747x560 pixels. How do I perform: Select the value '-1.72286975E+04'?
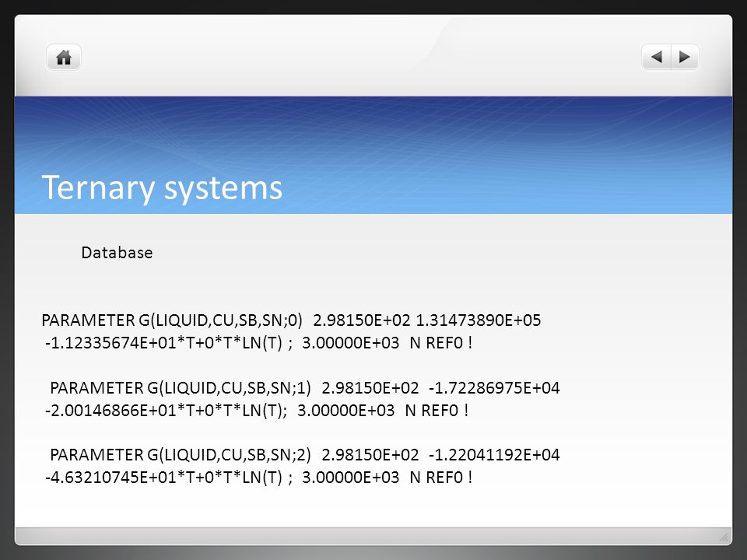[x=494, y=388]
